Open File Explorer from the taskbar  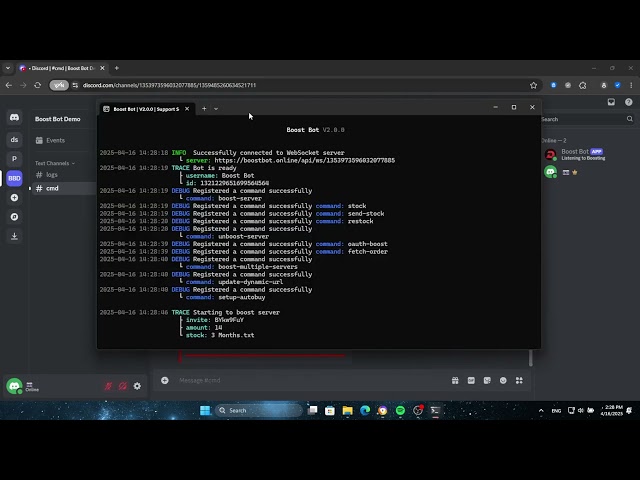tap(347, 411)
